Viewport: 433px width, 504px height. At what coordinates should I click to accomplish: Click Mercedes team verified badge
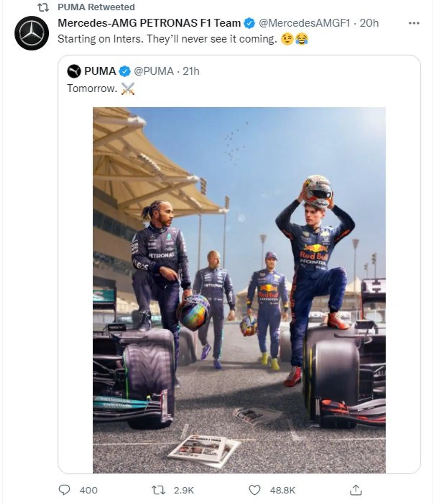[x=249, y=23]
